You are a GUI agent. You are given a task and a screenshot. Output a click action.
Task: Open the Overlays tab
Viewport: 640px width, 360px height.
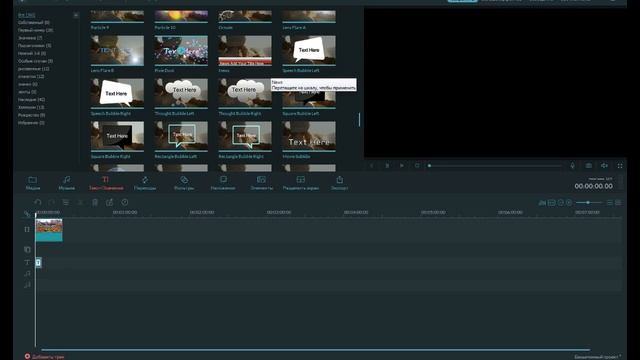click(x=223, y=183)
